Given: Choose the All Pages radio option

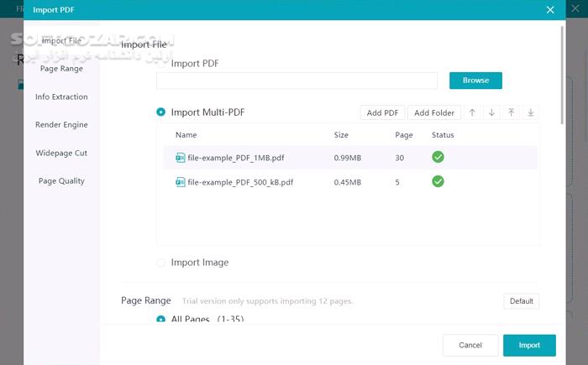Looking at the screenshot, I should [161, 320].
